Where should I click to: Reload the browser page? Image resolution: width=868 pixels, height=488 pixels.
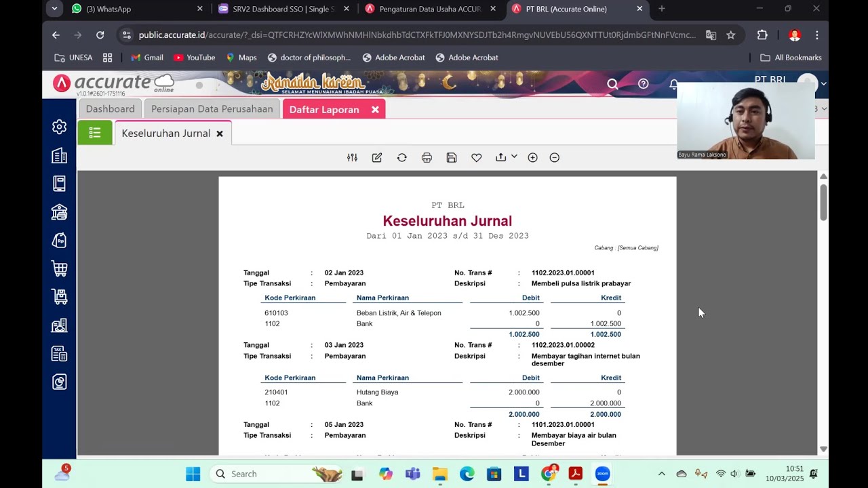tap(100, 35)
